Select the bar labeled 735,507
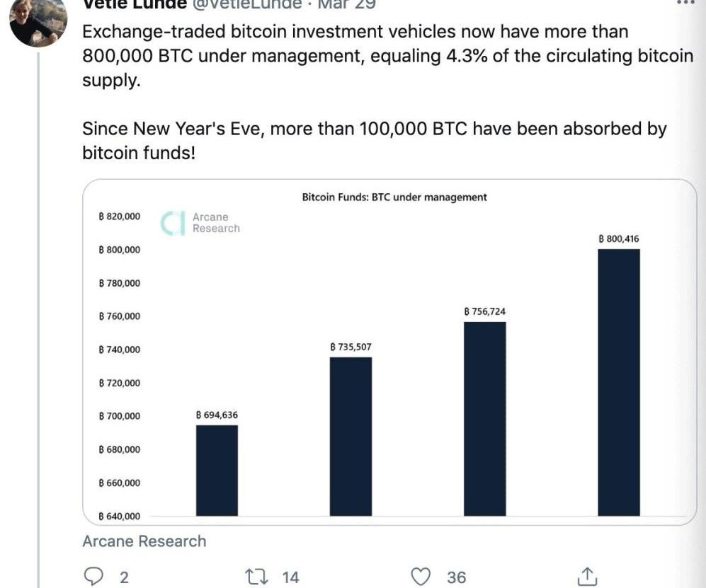This screenshot has height=588, width=706. [351, 436]
